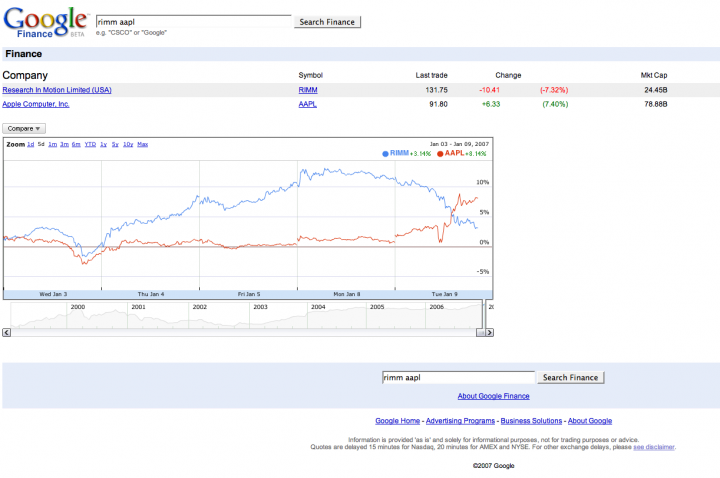Click the bottom Search Finance button
This screenshot has height=478, width=720.
570,377
